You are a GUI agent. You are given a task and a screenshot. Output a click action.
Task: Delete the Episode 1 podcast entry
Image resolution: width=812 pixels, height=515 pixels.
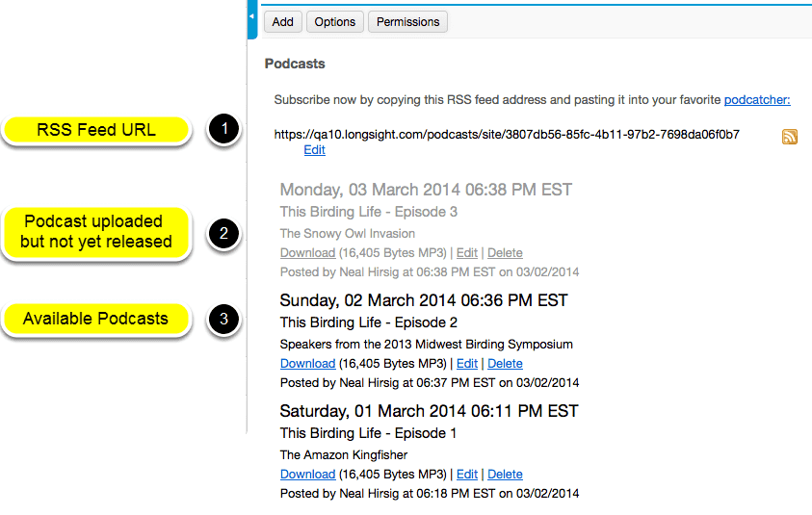[505, 475]
